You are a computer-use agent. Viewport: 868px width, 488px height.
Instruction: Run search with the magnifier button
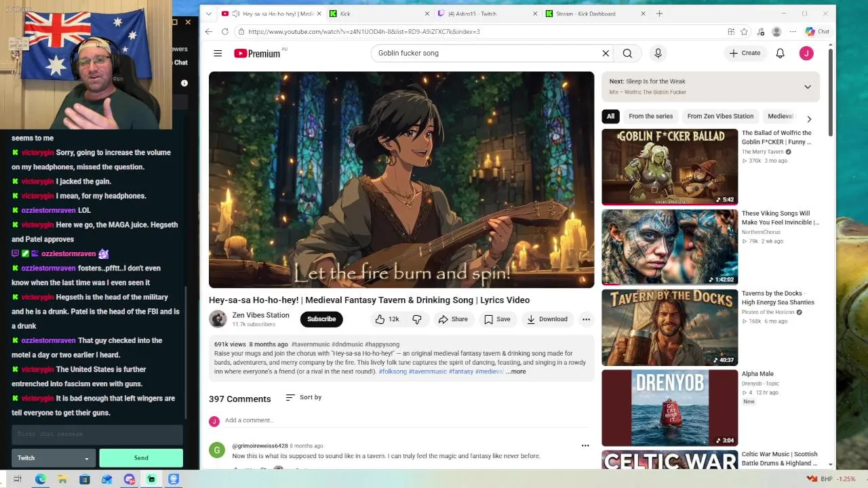pos(627,53)
